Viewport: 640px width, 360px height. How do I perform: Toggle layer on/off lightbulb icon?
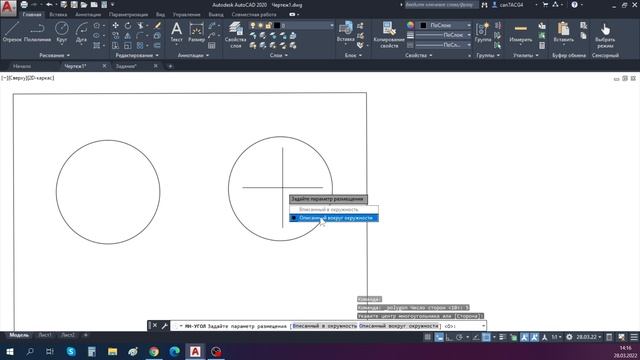253,25
